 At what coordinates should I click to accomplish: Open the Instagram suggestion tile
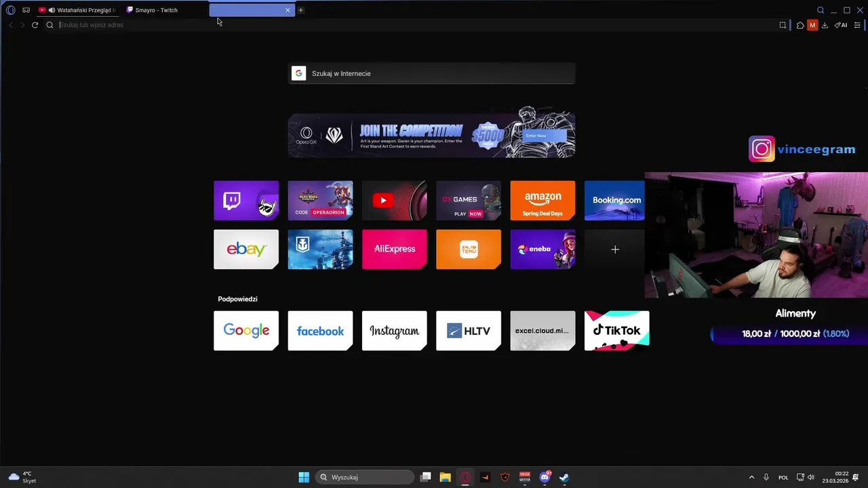click(395, 331)
